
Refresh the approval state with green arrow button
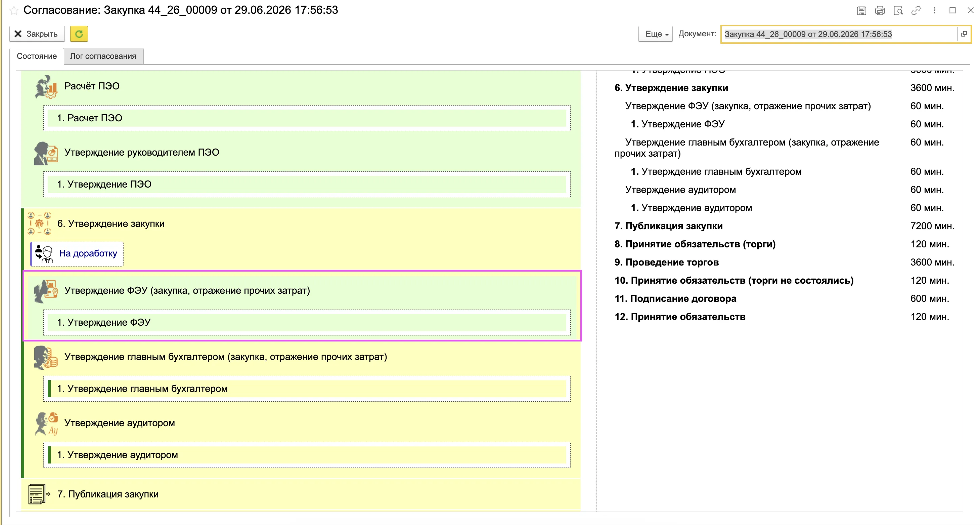tap(79, 34)
